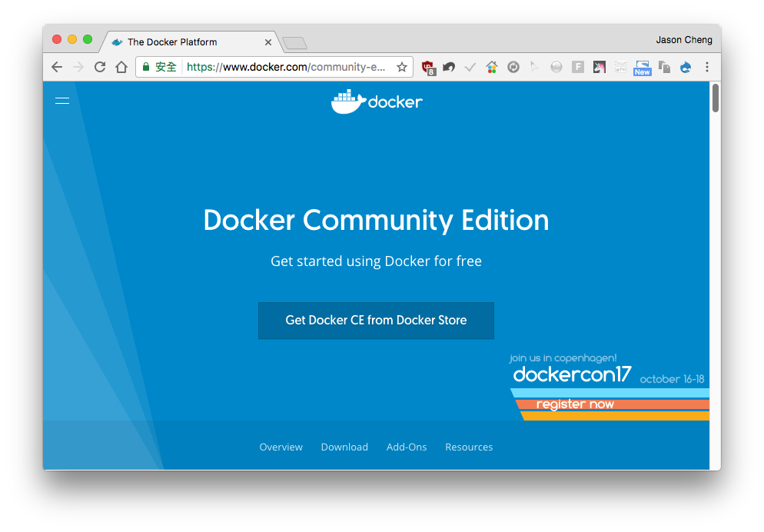Screen dimensions: 764x532
Task: Open the browser home page
Action: point(121,67)
